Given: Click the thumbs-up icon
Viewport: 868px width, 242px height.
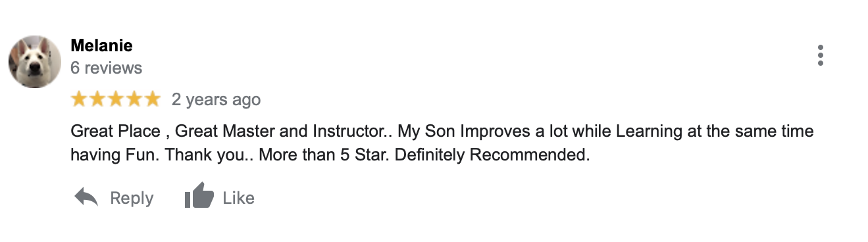Looking at the screenshot, I should 199,196.
